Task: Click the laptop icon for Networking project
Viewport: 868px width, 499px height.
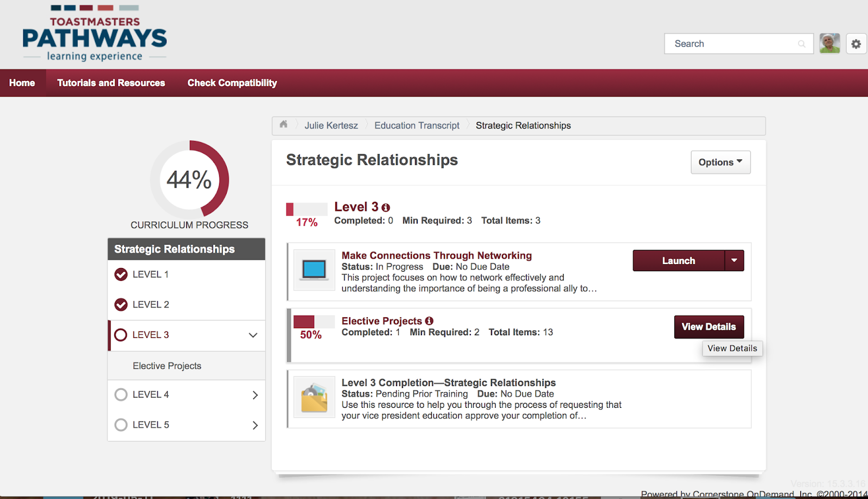Action: (314, 270)
